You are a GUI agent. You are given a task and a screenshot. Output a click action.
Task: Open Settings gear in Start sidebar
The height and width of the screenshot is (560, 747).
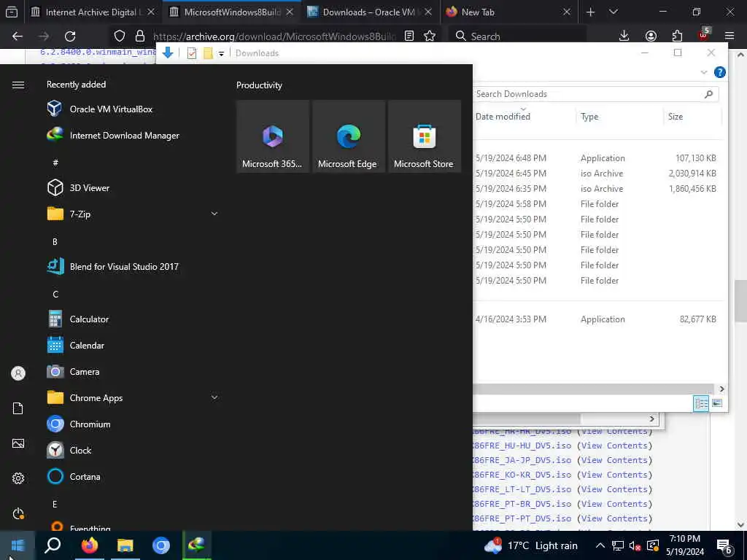coord(18,478)
